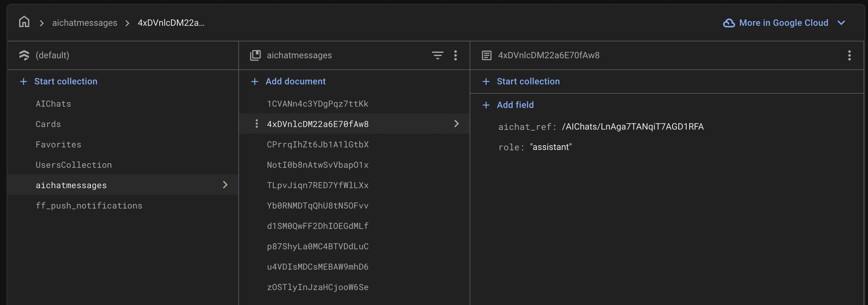Open document u4VDIsMDCsMEBAW9mhD6

318,267
